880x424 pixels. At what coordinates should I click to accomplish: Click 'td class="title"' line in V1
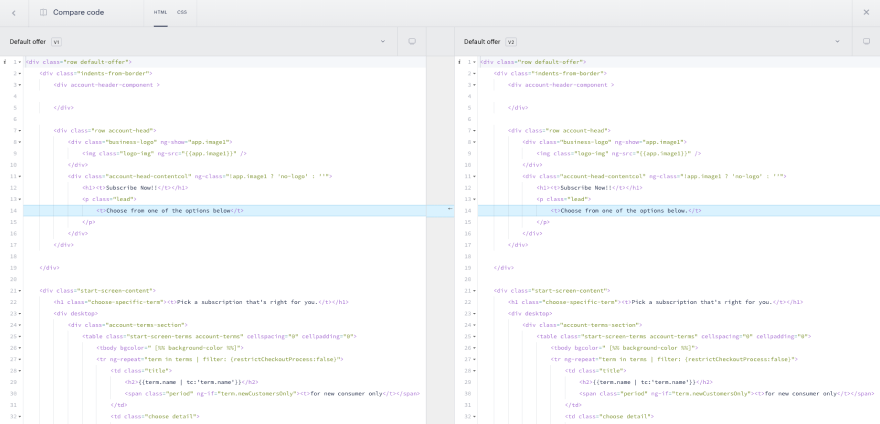141,371
